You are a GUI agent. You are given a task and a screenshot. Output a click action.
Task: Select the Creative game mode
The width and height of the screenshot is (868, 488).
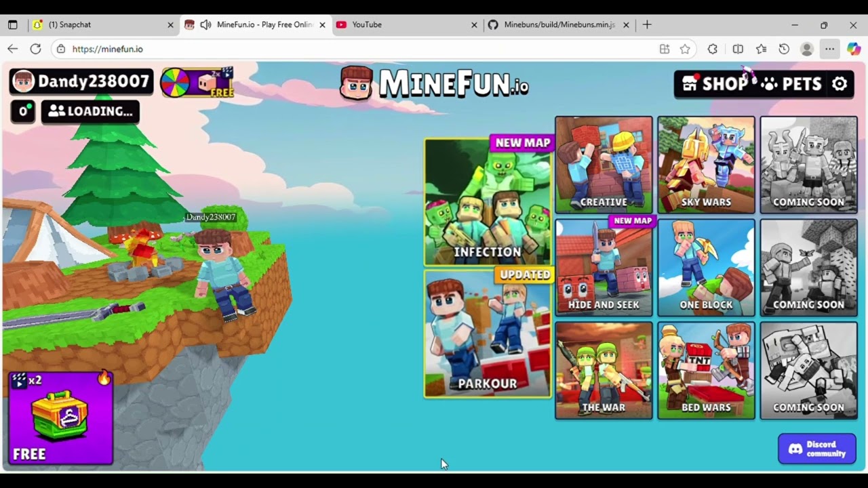(x=604, y=165)
